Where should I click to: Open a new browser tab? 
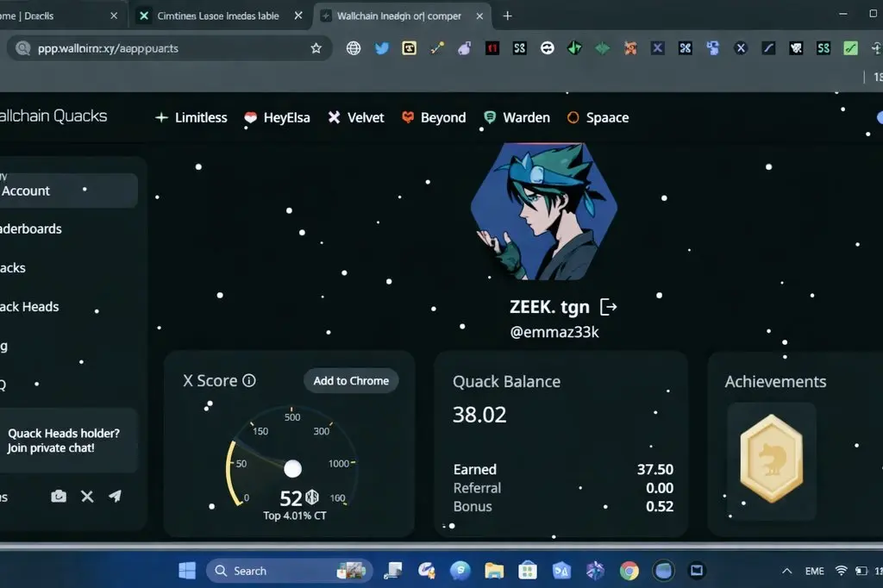click(507, 16)
